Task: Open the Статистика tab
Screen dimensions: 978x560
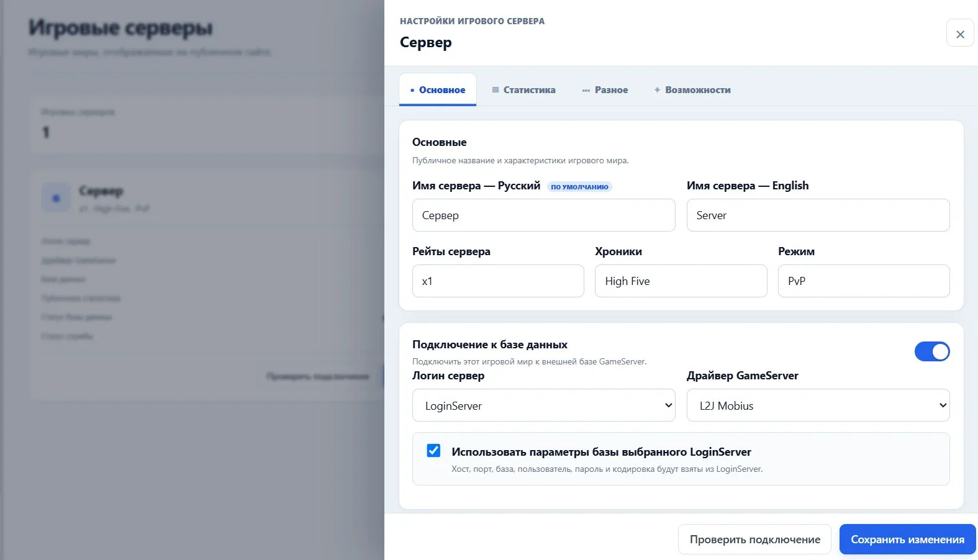Action: point(523,90)
